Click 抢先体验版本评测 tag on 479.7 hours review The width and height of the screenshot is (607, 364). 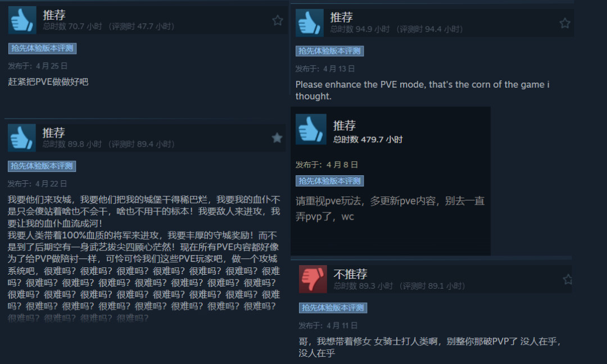pos(329,181)
